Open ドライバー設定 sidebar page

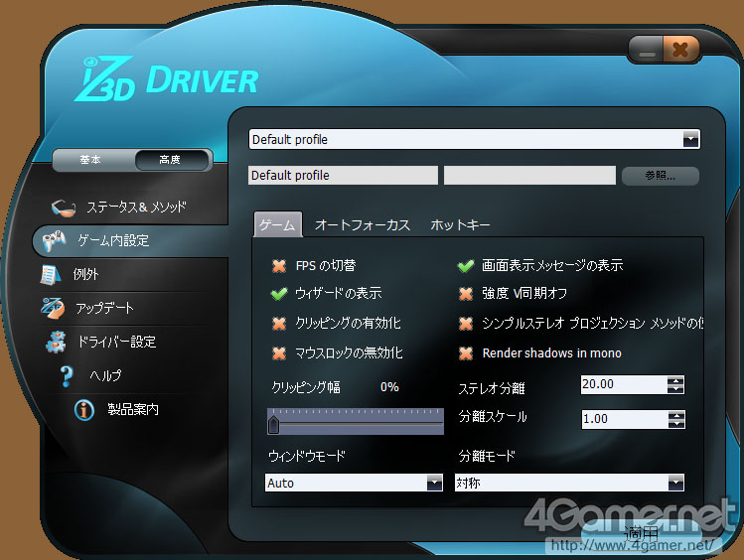pos(117,342)
